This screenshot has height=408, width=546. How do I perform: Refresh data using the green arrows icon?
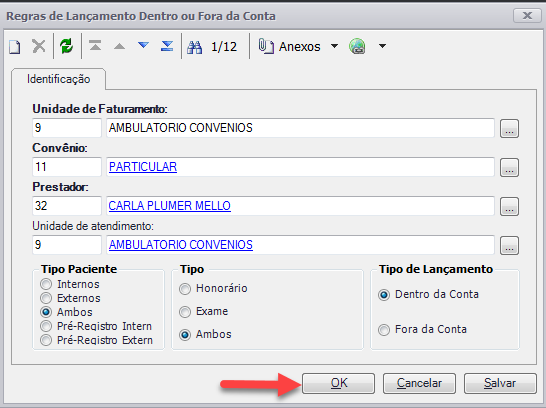pyautogui.click(x=67, y=46)
